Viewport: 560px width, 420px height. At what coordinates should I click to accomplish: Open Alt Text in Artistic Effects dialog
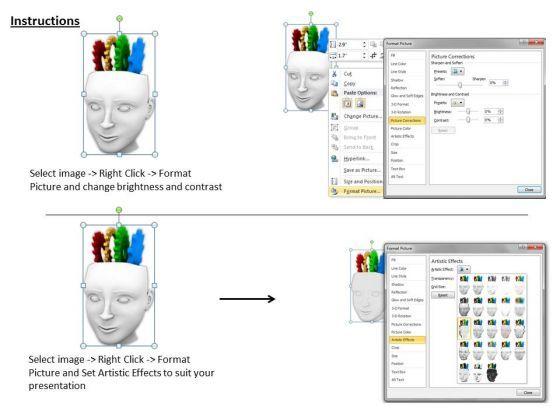pos(397,380)
